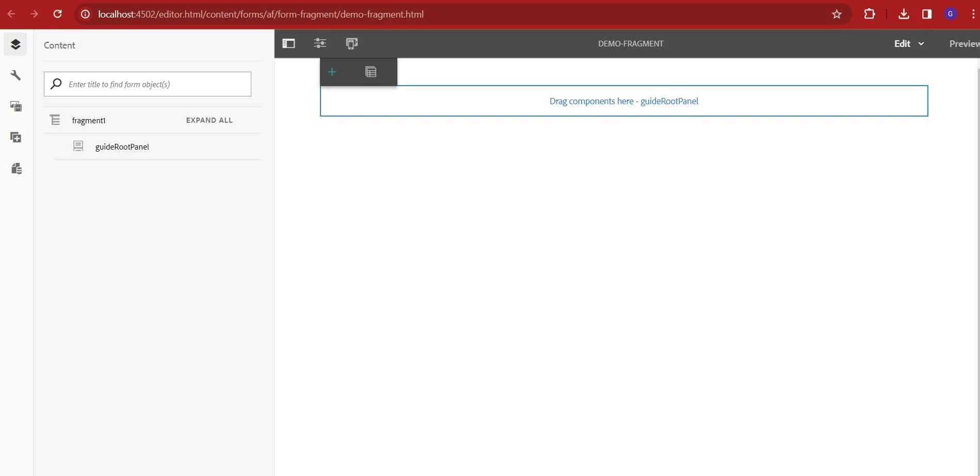Select fragment1 in the content tree
The image size is (980, 476).
click(x=89, y=120)
